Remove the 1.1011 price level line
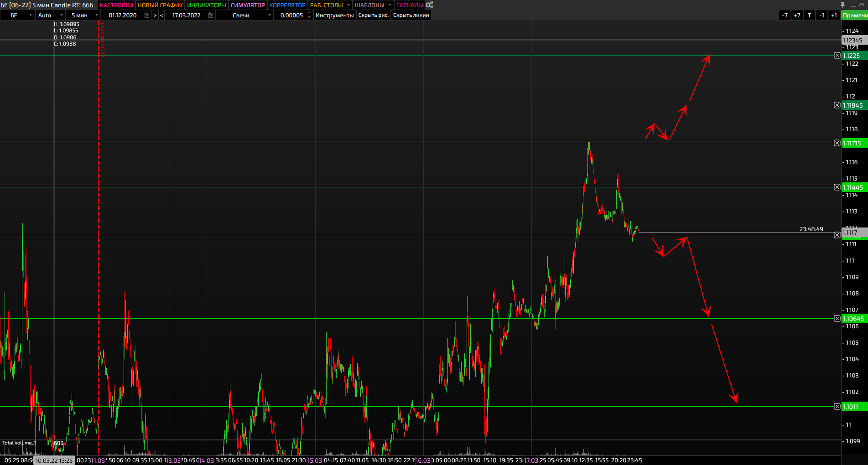 pyautogui.click(x=837, y=407)
